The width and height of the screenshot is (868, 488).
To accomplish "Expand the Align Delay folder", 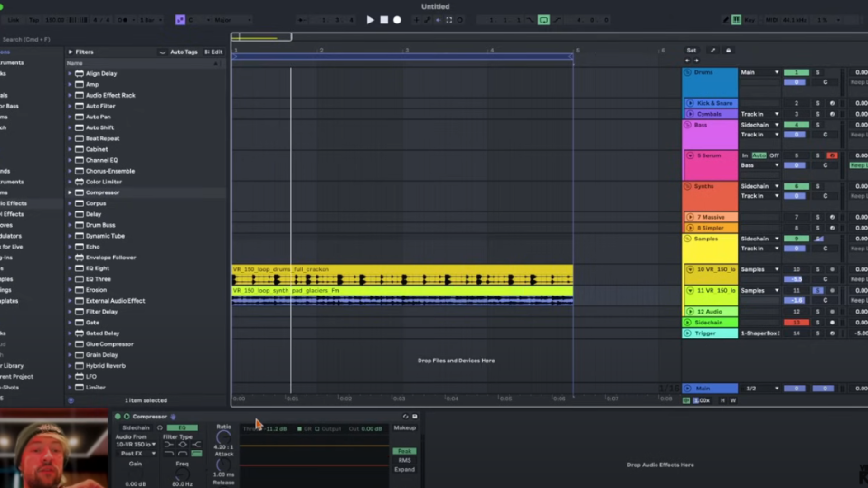I will pos(70,73).
